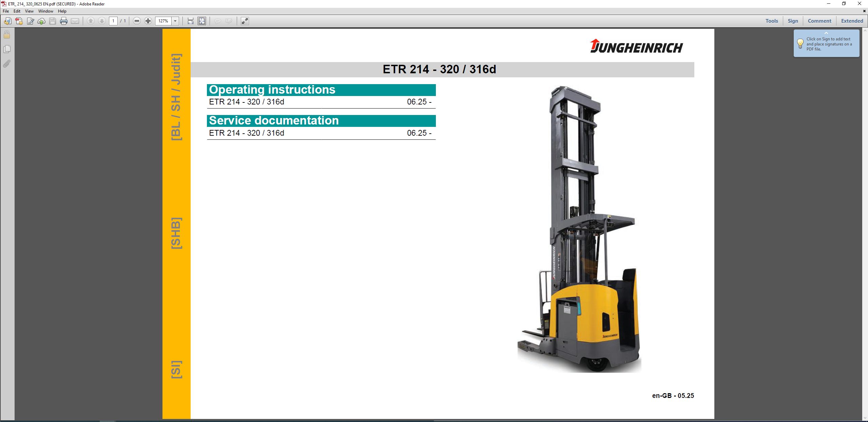The width and height of the screenshot is (868, 422).
Task: Click the Extended pane button
Action: point(852,21)
